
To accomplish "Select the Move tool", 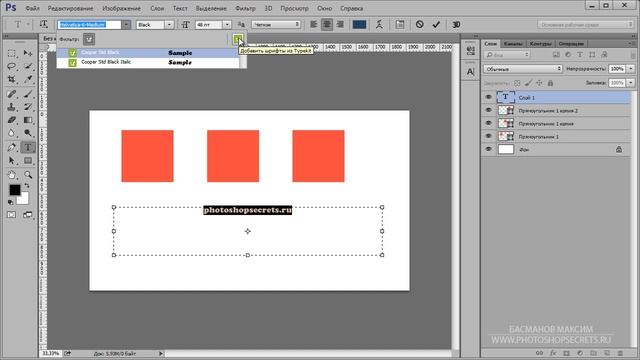I will [28, 53].
